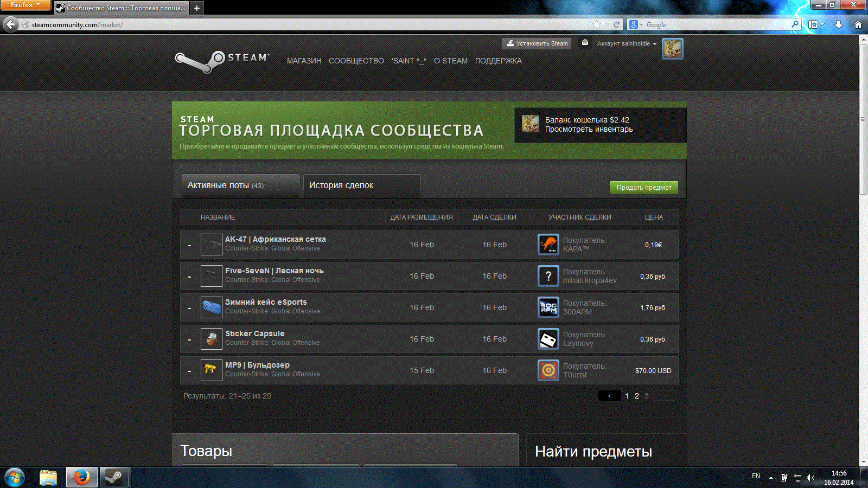
Task: Show hidden tray icons arrow
Action: click(x=771, y=478)
